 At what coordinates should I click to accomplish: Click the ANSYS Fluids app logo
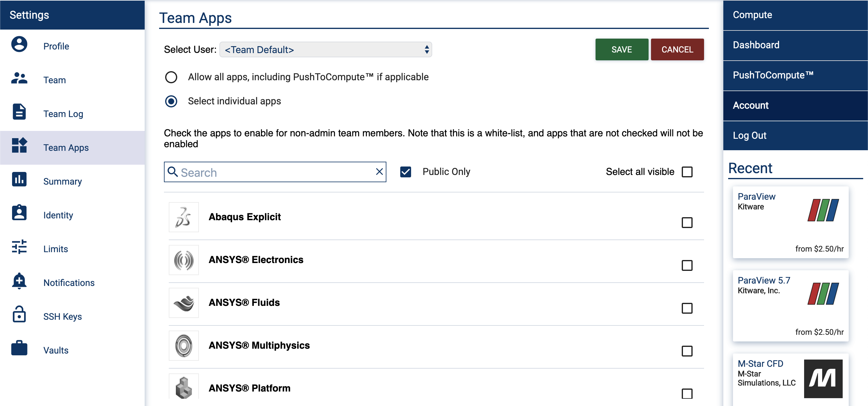pyautogui.click(x=184, y=303)
